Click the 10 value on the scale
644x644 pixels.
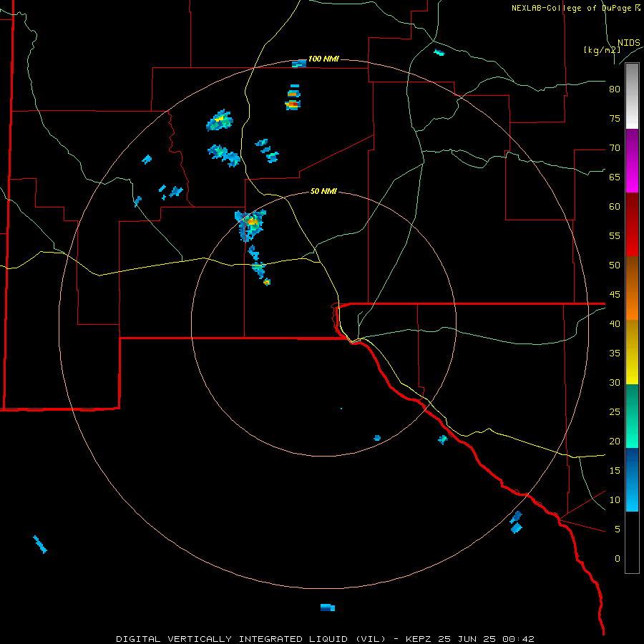(615, 500)
